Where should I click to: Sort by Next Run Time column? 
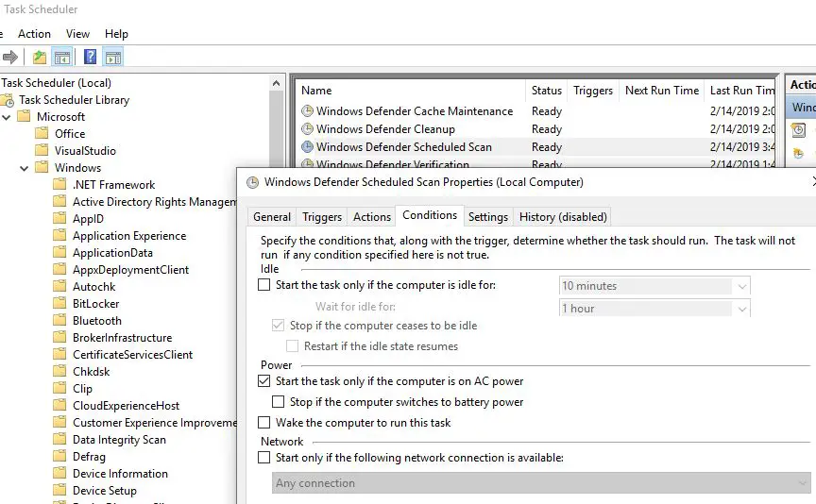pos(661,91)
